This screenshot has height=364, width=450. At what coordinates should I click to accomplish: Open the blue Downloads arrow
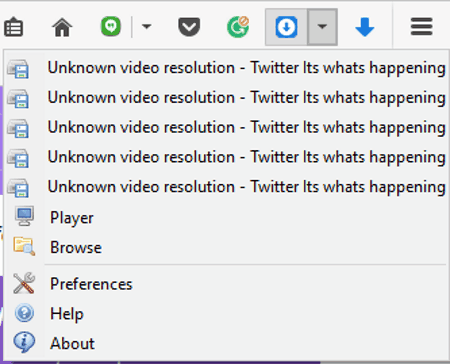pyautogui.click(x=365, y=27)
